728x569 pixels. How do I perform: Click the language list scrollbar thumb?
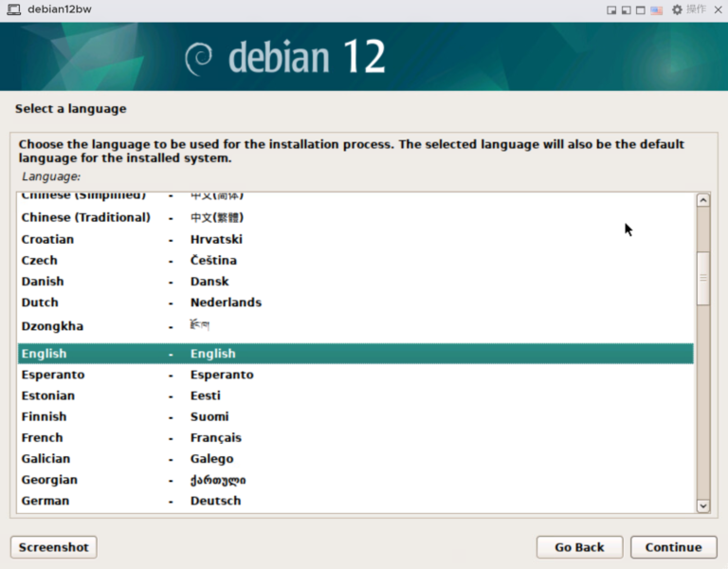(x=702, y=278)
